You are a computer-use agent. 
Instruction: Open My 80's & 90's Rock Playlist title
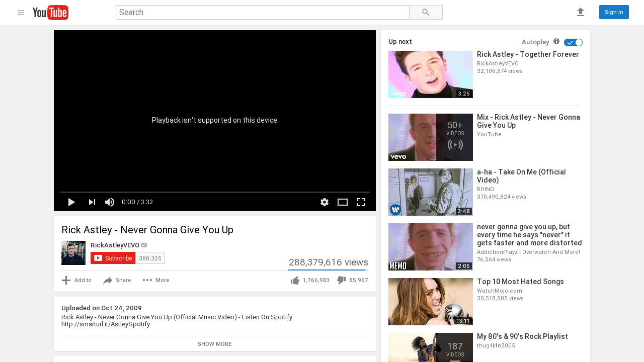click(522, 336)
